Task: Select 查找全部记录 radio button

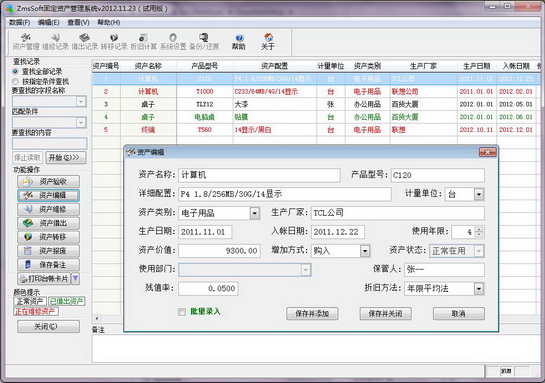Action: coord(15,71)
